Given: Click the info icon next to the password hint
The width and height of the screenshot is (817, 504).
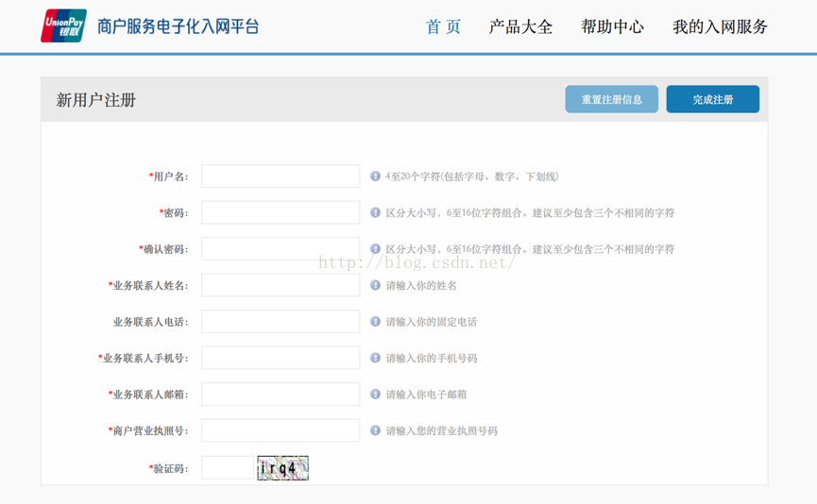Looking at the screenshot, I should coord(375,212).
